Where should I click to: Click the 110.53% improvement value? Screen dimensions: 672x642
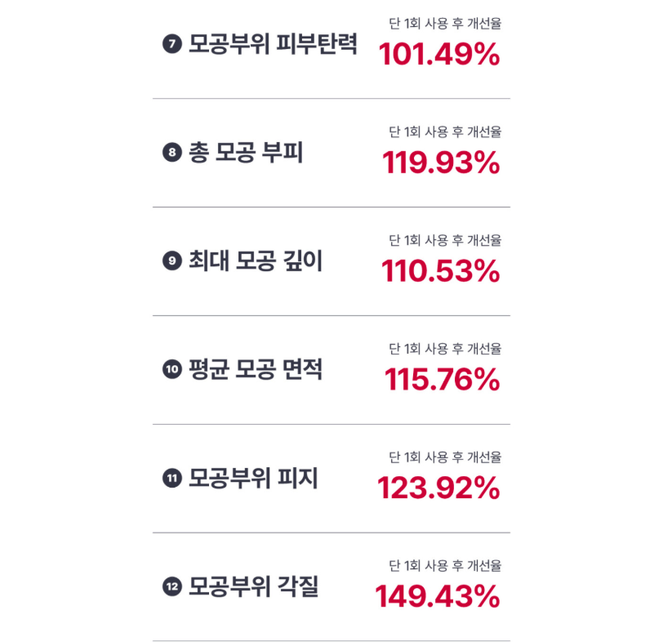pyautogui.click(x=441, y=271)
